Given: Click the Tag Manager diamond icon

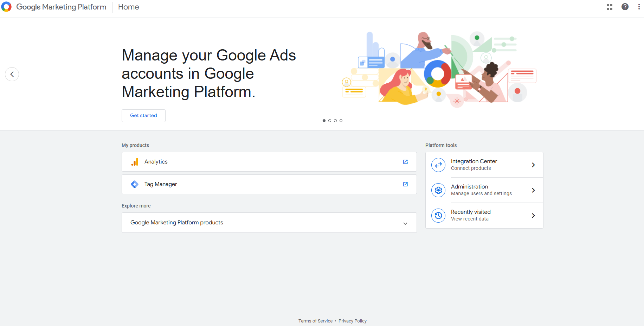Looking at the screenshot, I should coord(135,184).
